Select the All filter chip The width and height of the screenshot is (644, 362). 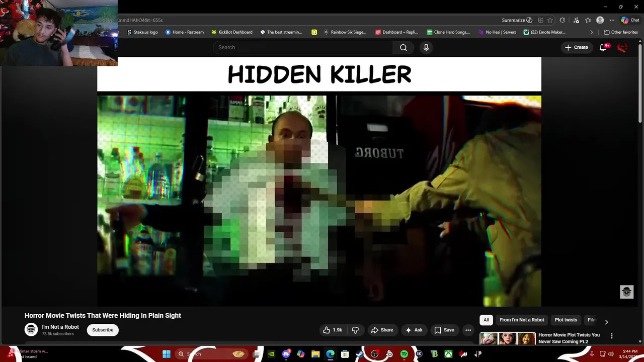point(486,320)
